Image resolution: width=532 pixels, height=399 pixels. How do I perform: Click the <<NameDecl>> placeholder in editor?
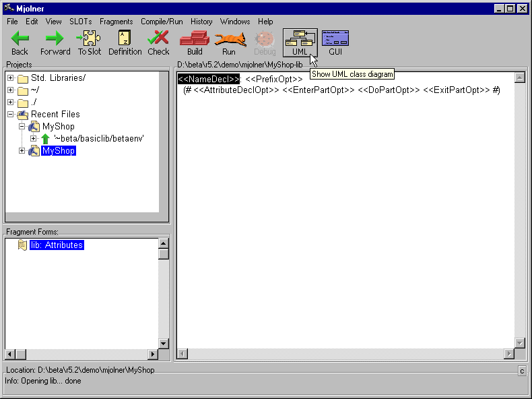click(x=209, y=80)
